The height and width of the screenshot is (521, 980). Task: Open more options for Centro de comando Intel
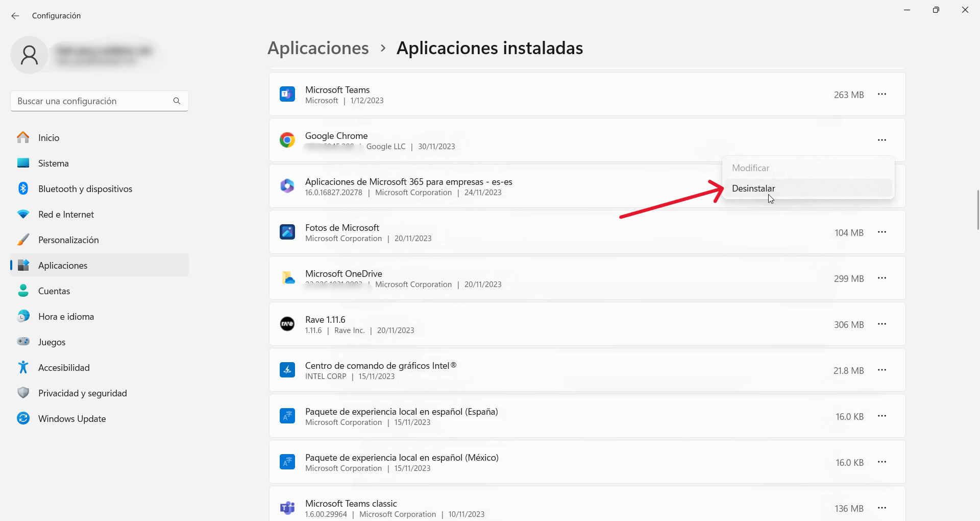click(882, 370)
